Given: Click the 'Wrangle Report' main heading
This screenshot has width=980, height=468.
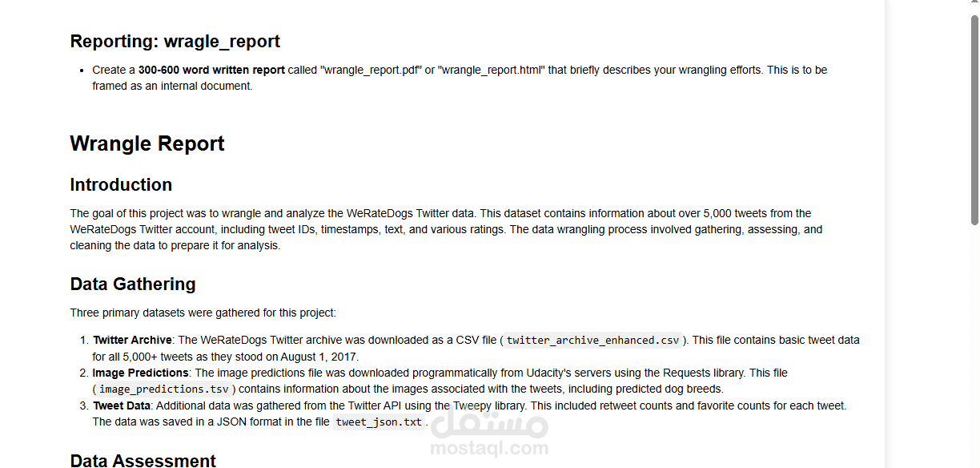Looking at the screenshot, I should 147,143.
